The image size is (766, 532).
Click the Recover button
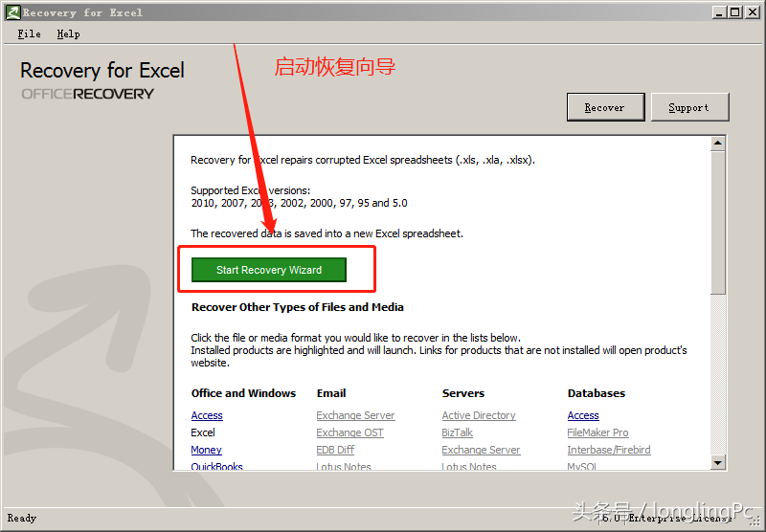coord(605,107)
